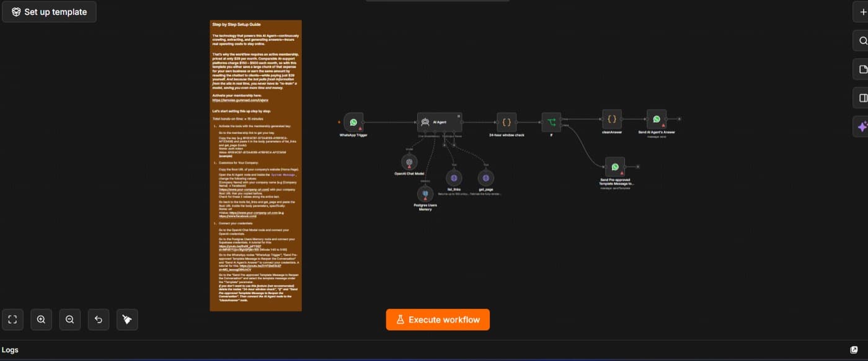Viewport: 868px width, 361px height.
Task: Click plus connector after Send Pre-approved Template node
Action: pyautogui.click(x=638, y=167)
